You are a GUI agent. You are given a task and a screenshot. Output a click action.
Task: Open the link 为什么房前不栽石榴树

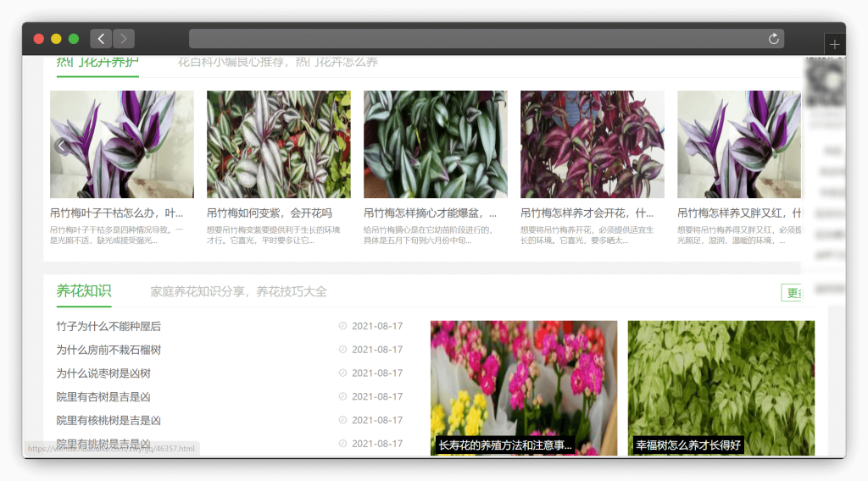pyautogui.click(x=108, y=350)
